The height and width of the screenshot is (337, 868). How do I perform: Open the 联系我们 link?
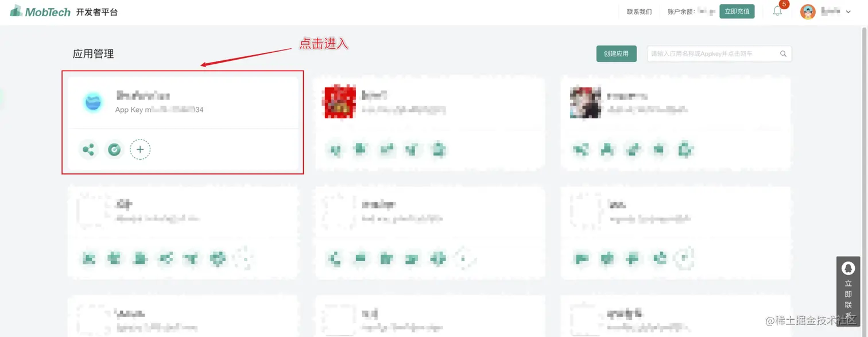click(639, 12)
